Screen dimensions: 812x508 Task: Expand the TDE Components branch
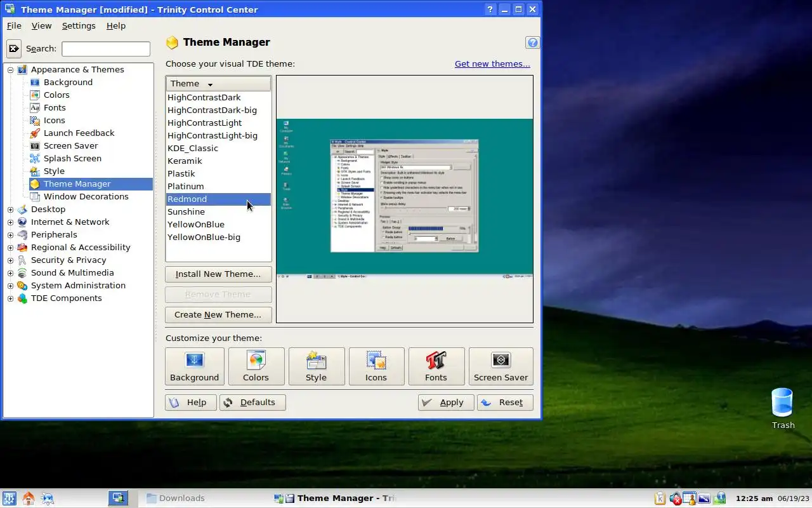point(10,298)
